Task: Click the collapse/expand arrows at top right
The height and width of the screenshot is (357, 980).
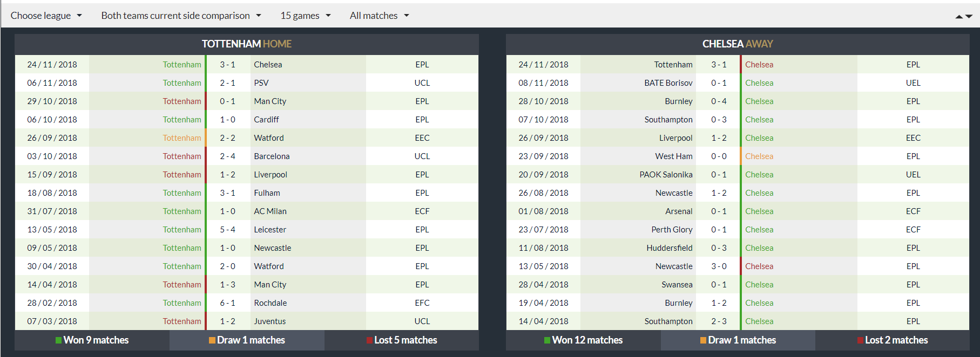Action: tap(964, 17)
